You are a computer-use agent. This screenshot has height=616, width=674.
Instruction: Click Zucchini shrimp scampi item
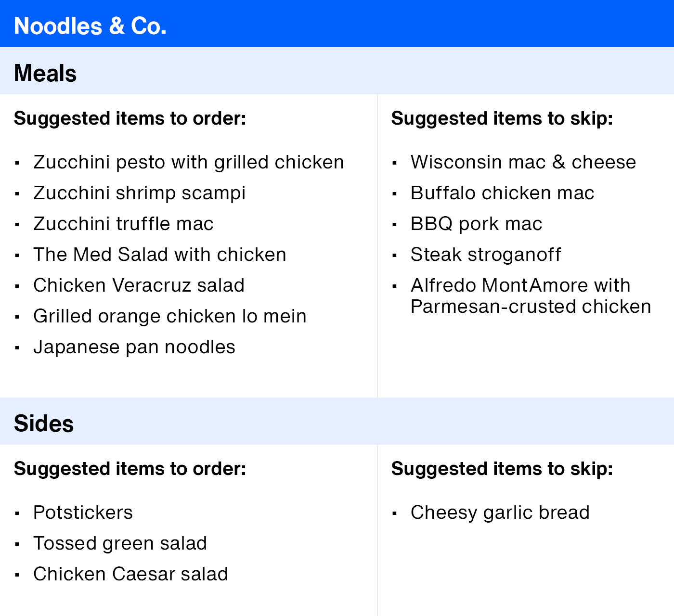(140, 193)
